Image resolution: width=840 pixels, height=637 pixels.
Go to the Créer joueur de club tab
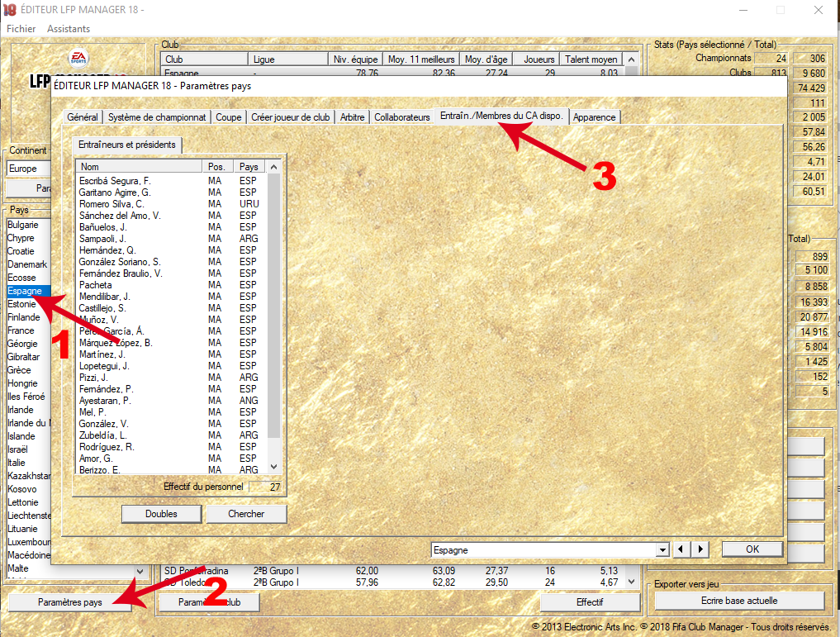[291, 117]
